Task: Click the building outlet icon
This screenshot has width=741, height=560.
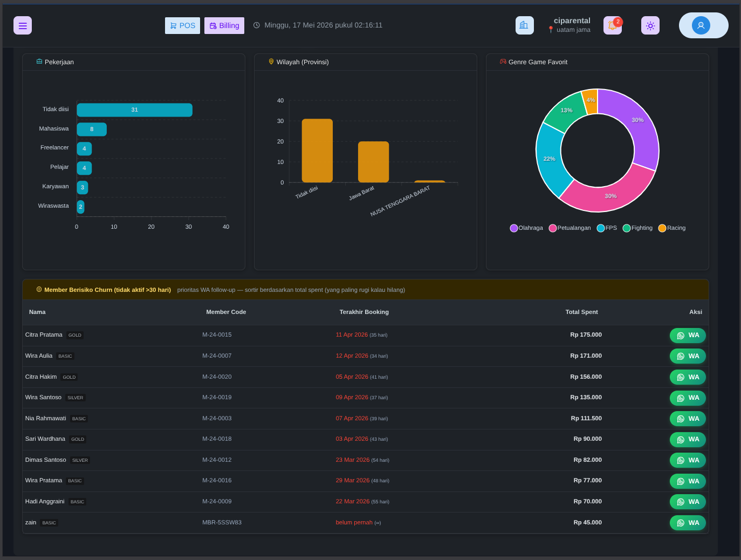Action: [x=524, y=25]
